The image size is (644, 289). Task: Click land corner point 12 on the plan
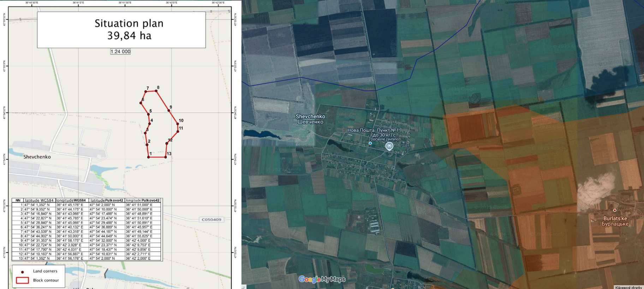167,143
